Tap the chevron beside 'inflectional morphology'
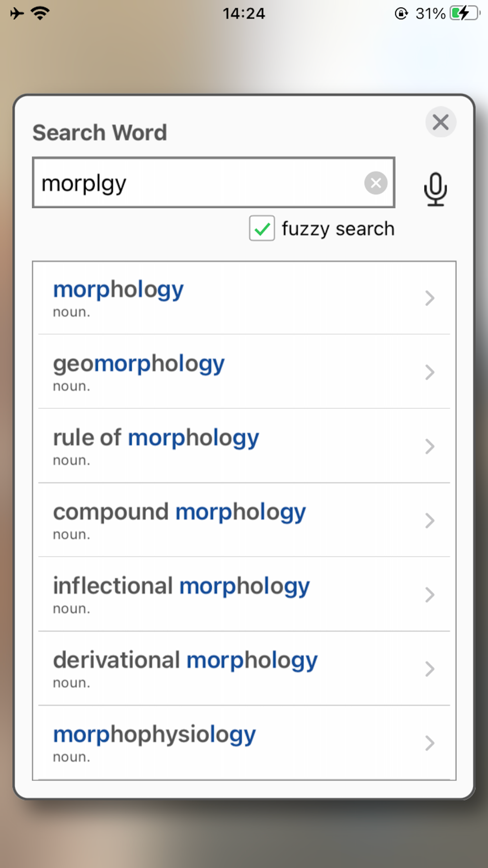The image size is (488, 868). (x=429, y=595)
